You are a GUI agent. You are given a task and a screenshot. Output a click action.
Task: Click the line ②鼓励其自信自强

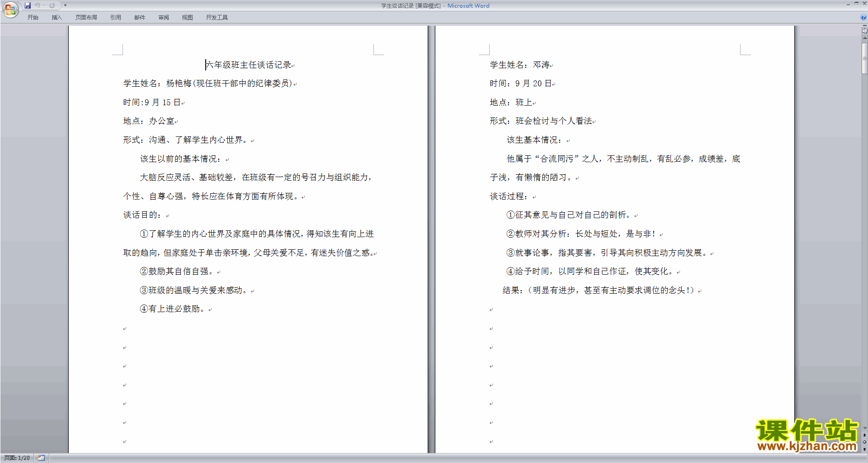coord(177,271)
